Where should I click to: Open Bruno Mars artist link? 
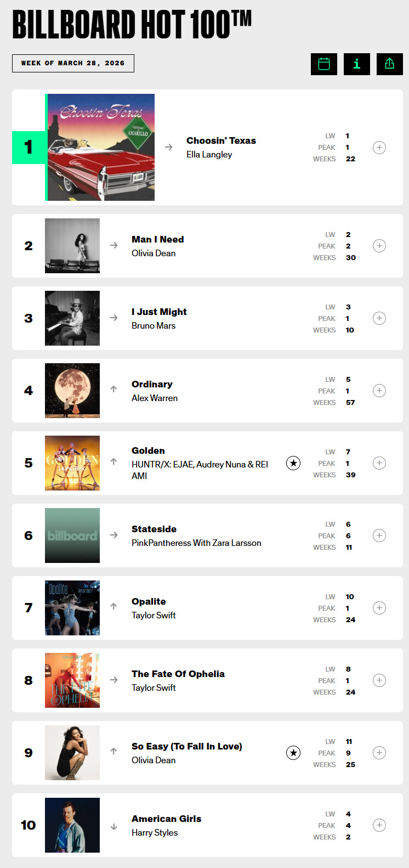[154, 326]
